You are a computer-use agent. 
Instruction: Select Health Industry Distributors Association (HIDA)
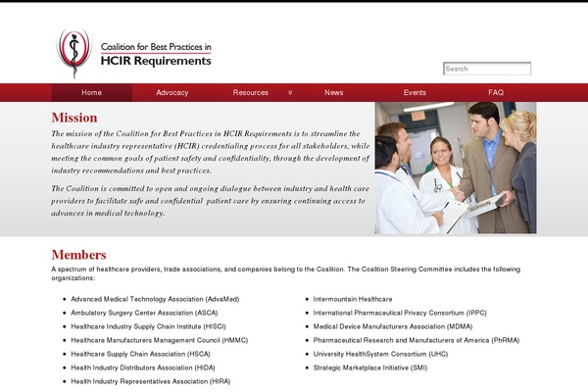tap(143, 368)
